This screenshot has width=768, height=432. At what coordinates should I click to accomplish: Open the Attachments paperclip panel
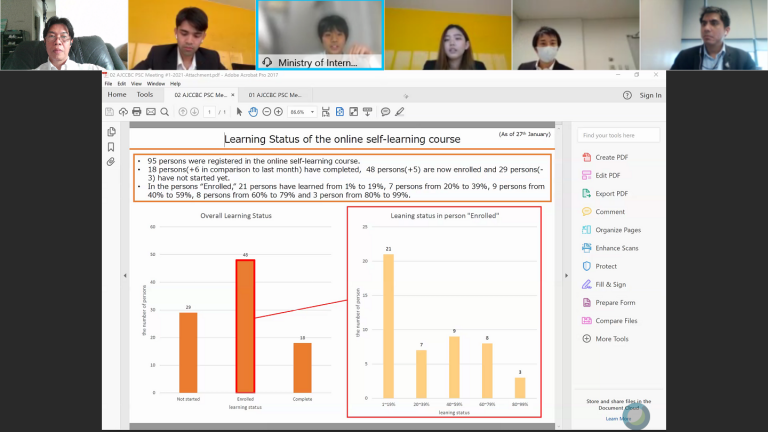pos(111,161)
